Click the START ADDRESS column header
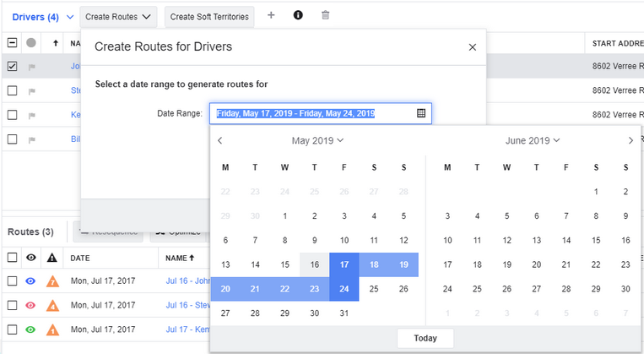644x354 pixels. click(x=618, y=44)
